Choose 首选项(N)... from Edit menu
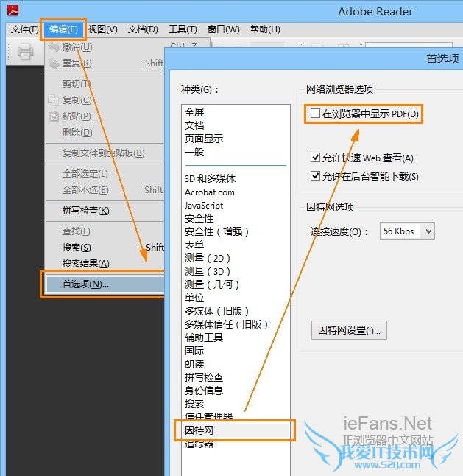 [105, 284]
